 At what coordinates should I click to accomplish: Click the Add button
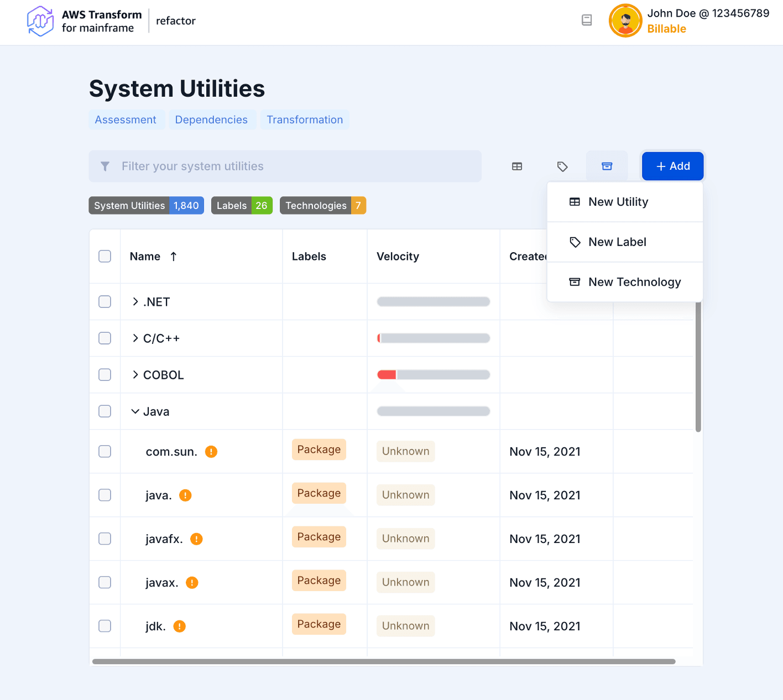click(x=672, y=166)
